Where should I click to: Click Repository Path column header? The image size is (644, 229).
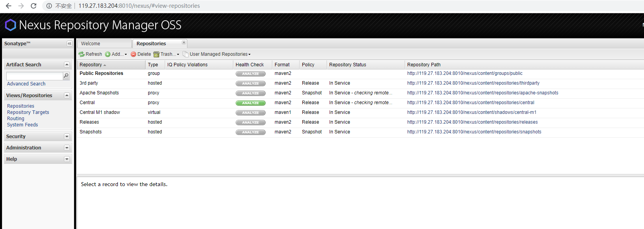(x=524, y=65)
